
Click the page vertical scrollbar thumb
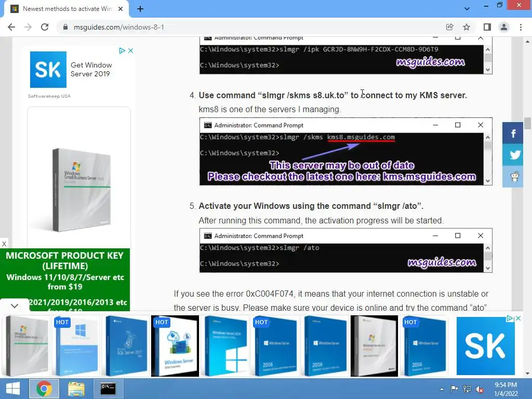[x=527, y=123]
